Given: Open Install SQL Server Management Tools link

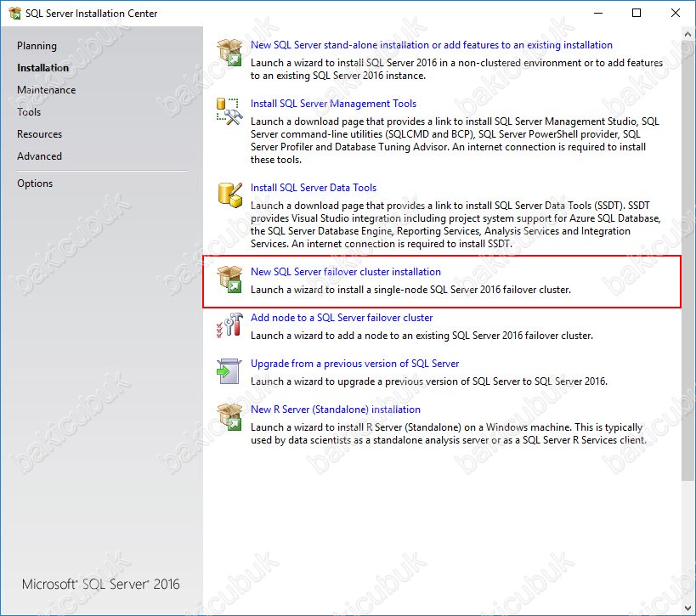Looking at the screenshot, I should point(333,104).
